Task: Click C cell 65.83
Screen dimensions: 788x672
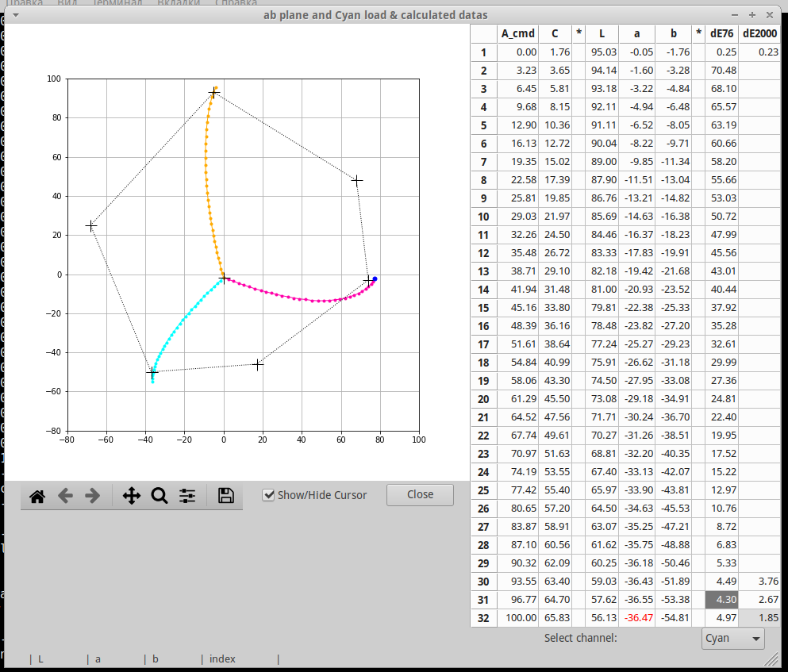Action: click(x=555, y=618)
